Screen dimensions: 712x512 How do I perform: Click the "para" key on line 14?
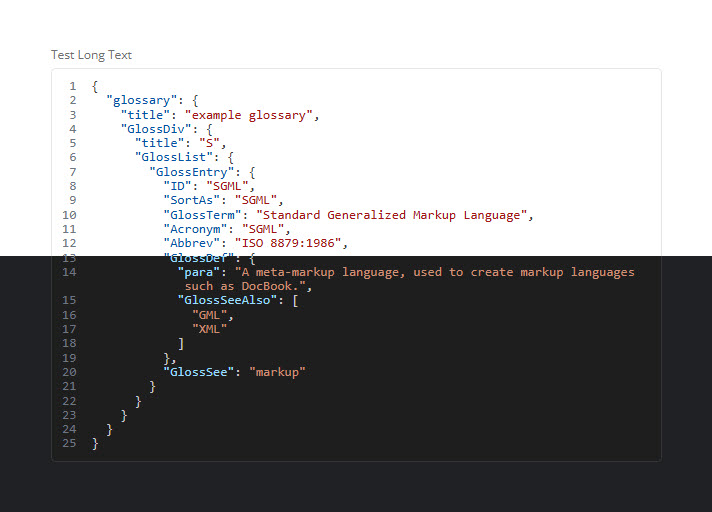198,272
